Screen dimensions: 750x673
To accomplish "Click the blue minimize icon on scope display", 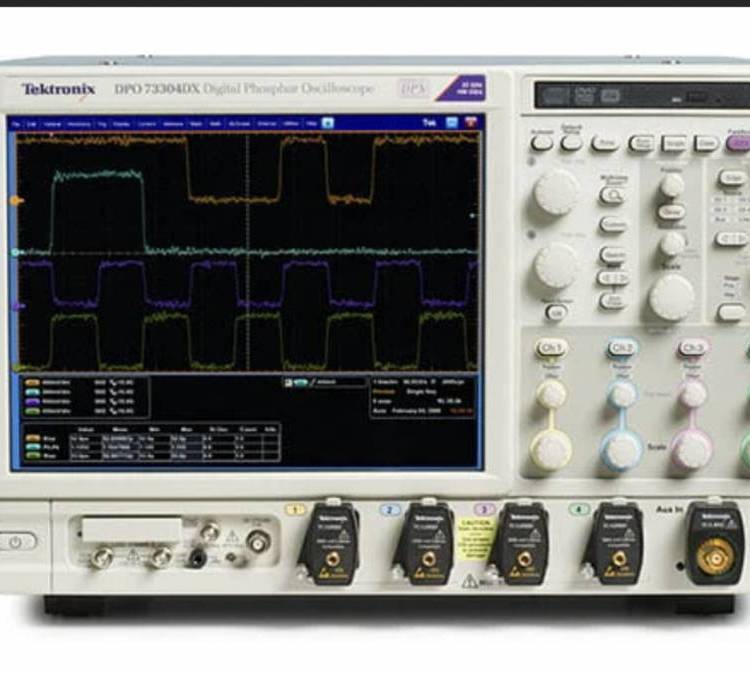I will click(x=452, y=122).
